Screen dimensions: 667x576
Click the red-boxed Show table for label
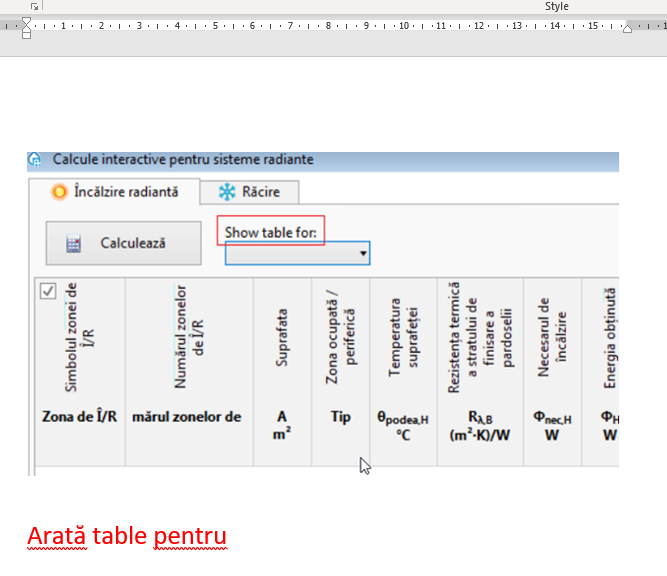pos(271,232)
